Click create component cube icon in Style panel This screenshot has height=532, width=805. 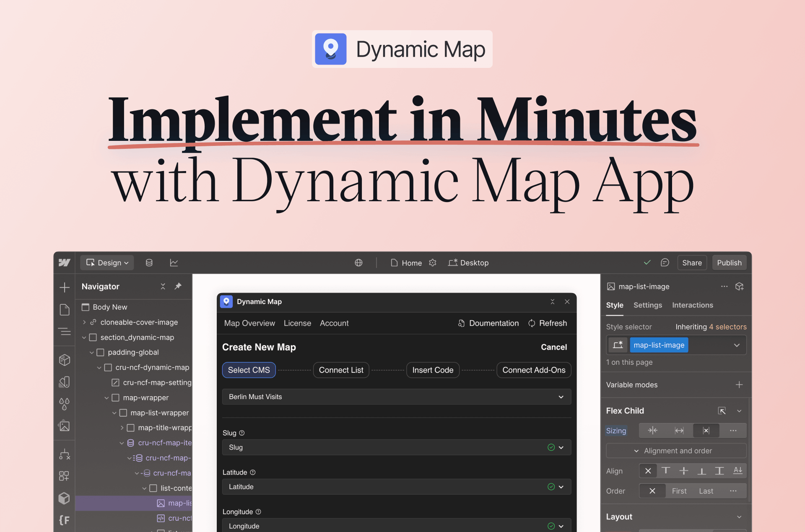pyautogui.click(x=740, y=286)
